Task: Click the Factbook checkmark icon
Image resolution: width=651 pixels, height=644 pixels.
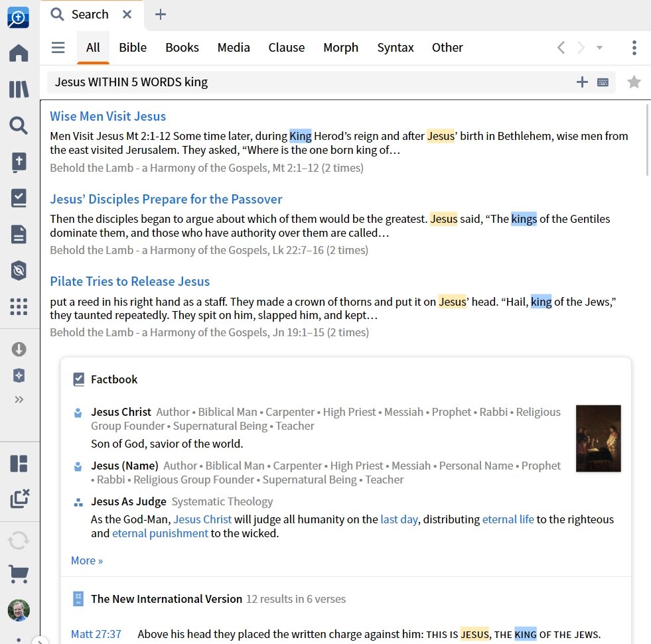Action: (78, 379)
